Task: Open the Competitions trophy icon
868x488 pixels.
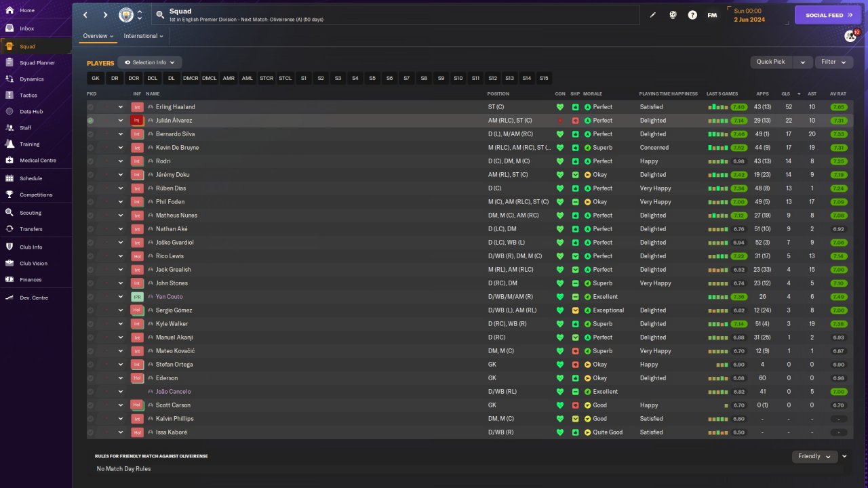Action: [x=9, y=195]
